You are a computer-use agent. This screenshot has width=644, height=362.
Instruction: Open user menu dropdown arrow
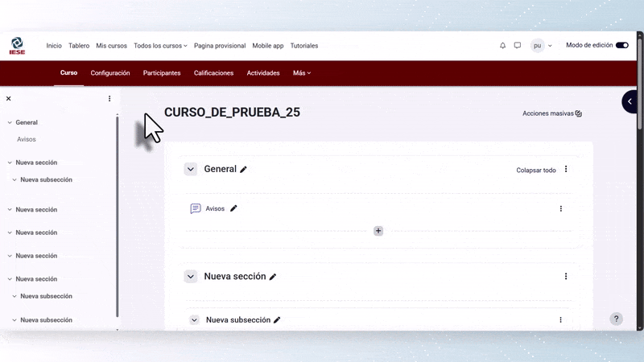550,46
